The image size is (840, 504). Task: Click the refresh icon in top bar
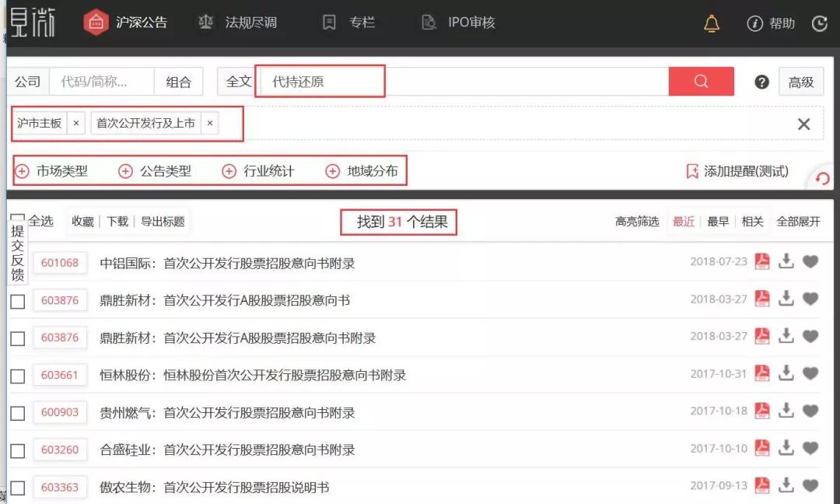pyautogui.click(x=819, y=23)
